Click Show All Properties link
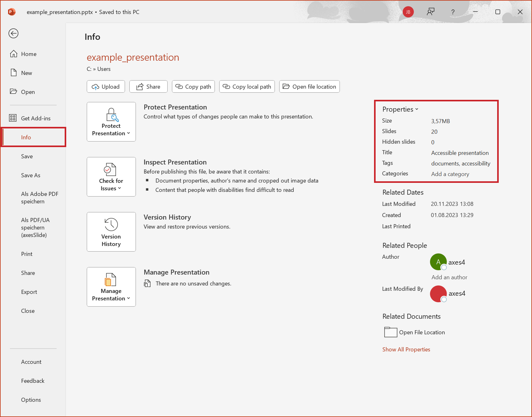532x417 pixels. tap(406, 350)
